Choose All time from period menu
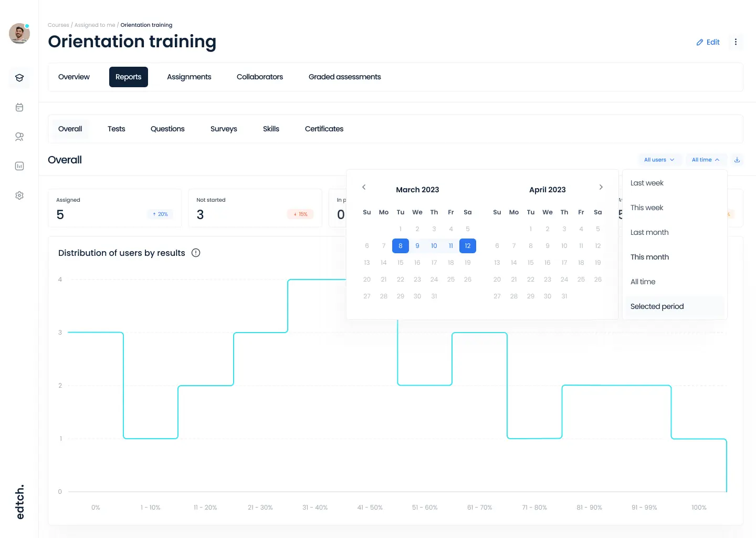 (x=675, y=282)
